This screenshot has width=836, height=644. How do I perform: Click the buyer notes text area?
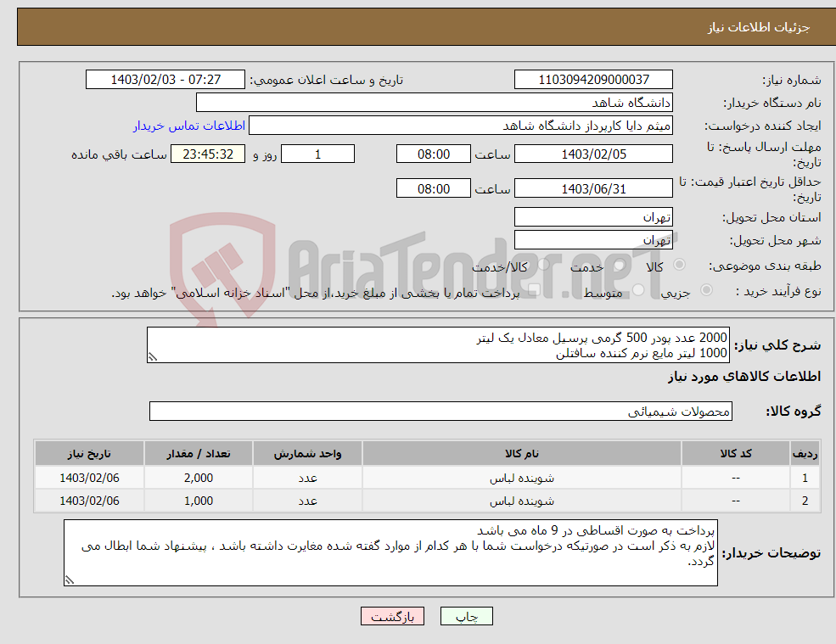[x=390, y=553]
